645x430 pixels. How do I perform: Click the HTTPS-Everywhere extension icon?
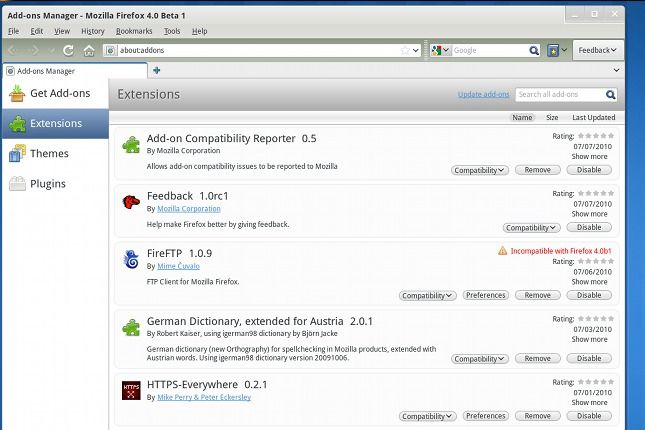(131, 390)
